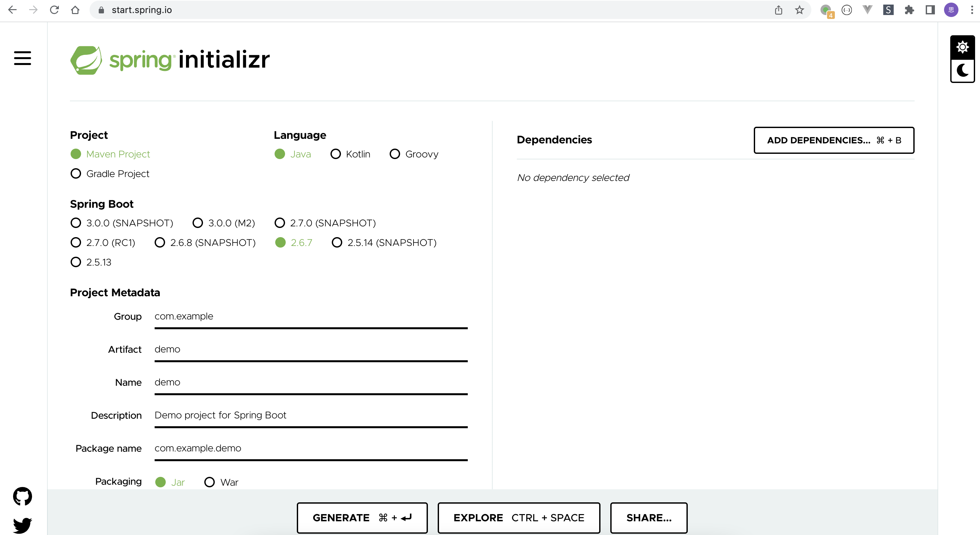Select Gradle Project
Viewport: 980px width, 535px height.
pos(110,174)
